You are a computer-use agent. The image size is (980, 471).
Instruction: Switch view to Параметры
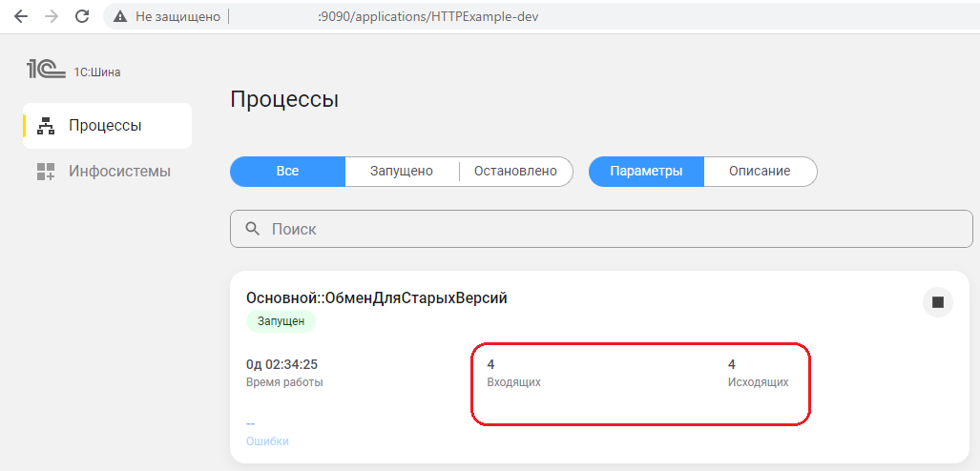646,172
